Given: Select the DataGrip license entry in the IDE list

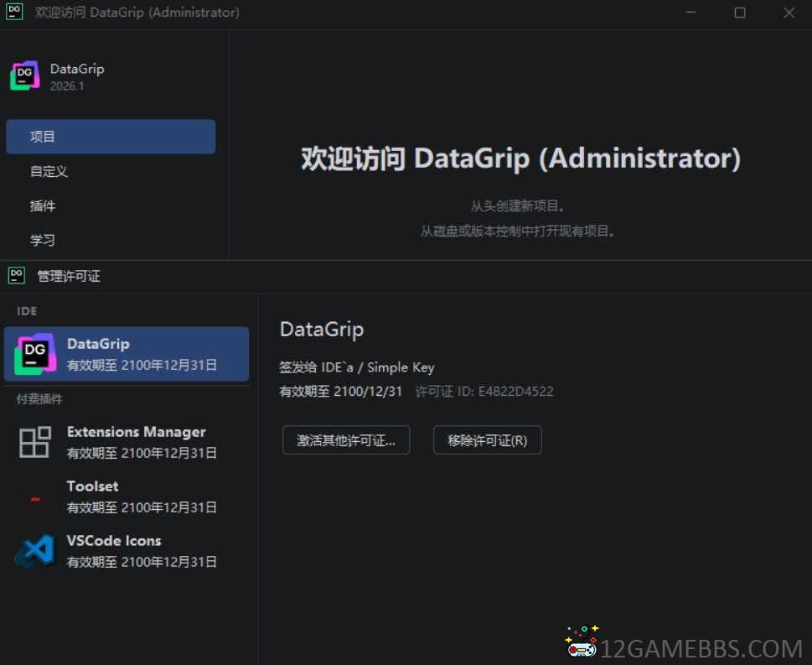Looking at the screenshot, I should point(127,354).
